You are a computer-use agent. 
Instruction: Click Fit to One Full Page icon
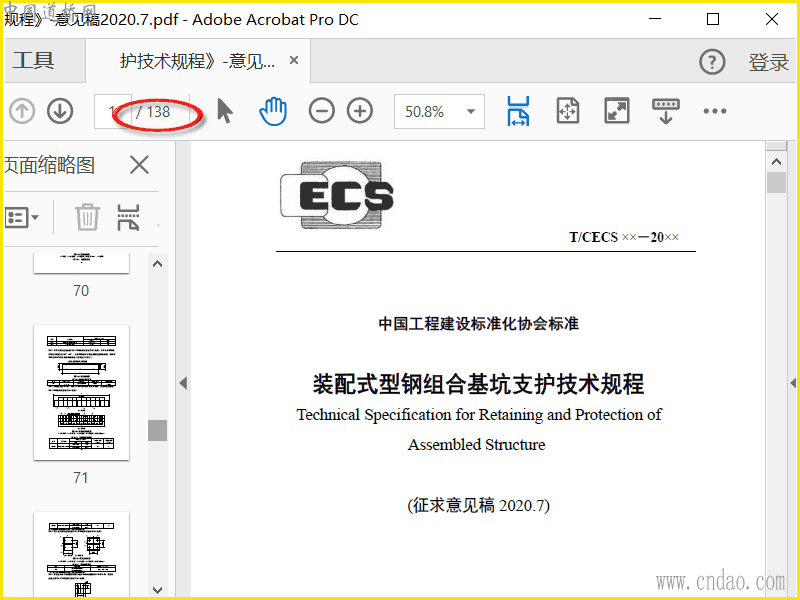(568, 111)
